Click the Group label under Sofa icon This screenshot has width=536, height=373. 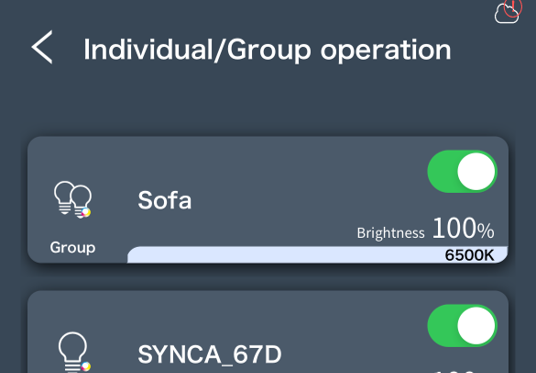click(72, 248)
